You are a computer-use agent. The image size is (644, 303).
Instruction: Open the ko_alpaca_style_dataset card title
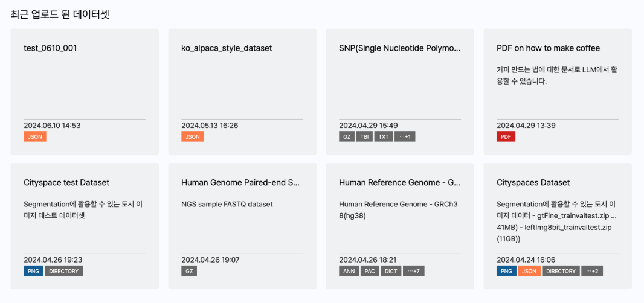[x=227, y=48]
